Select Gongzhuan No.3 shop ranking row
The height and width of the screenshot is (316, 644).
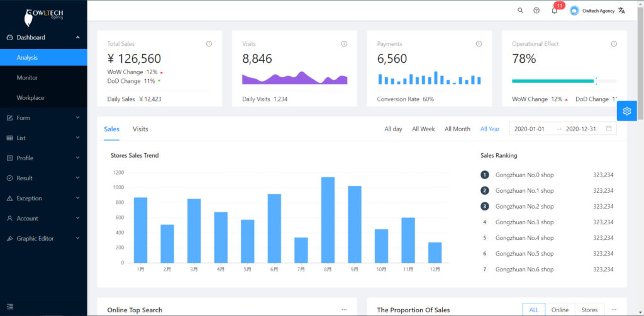[x=547, y=222]
